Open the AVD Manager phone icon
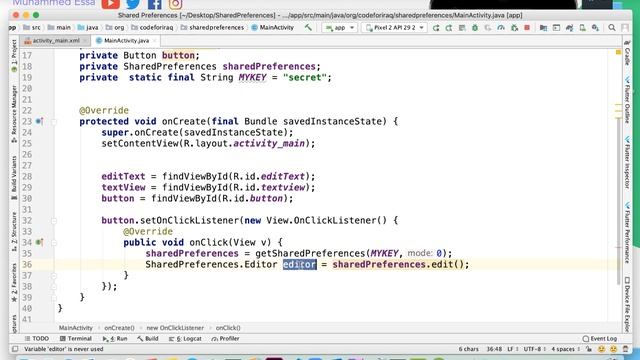This screenshot has width=640, height=360. (x=582, y=28)
